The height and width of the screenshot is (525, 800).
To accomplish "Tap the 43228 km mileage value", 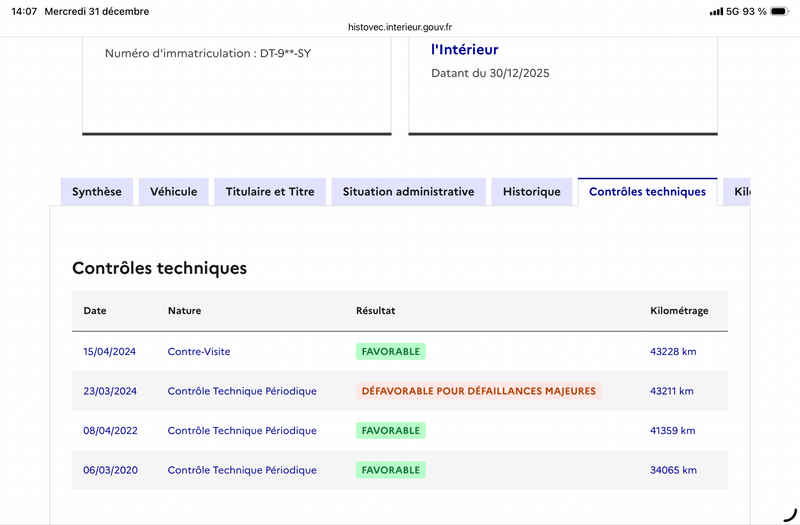I will tap(672, 352).
